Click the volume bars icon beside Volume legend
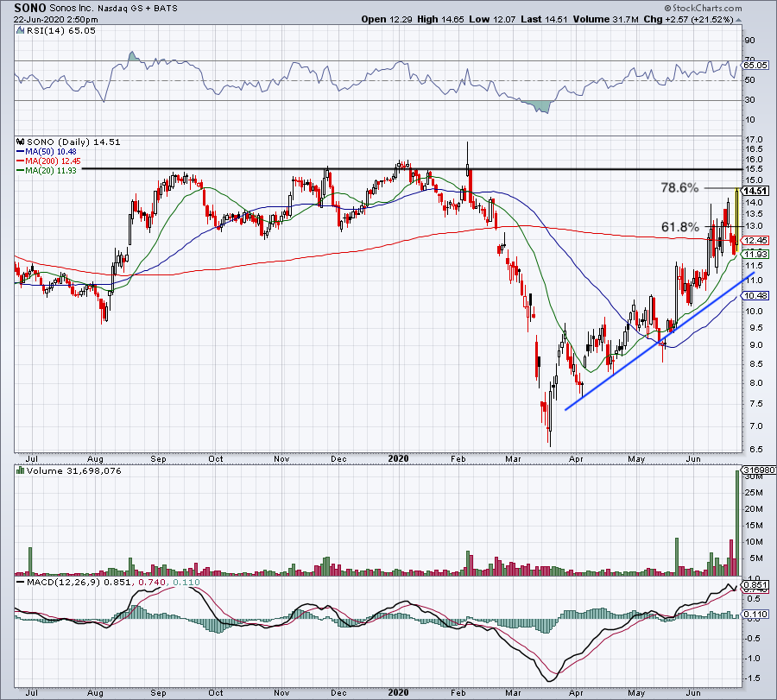 21,470
